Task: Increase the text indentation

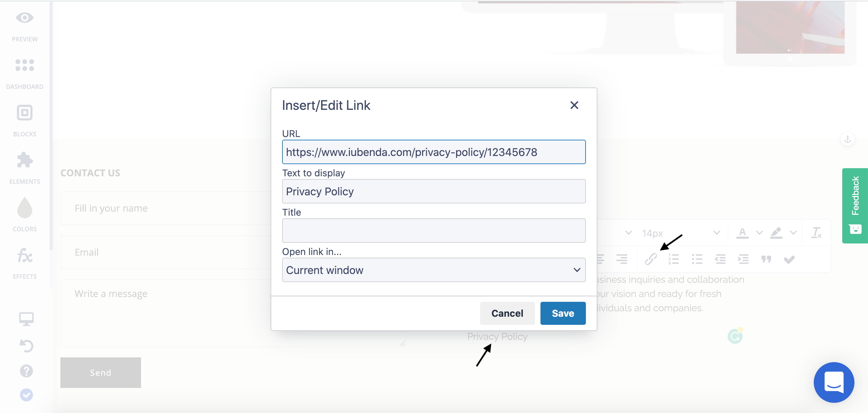Action: 743,259
